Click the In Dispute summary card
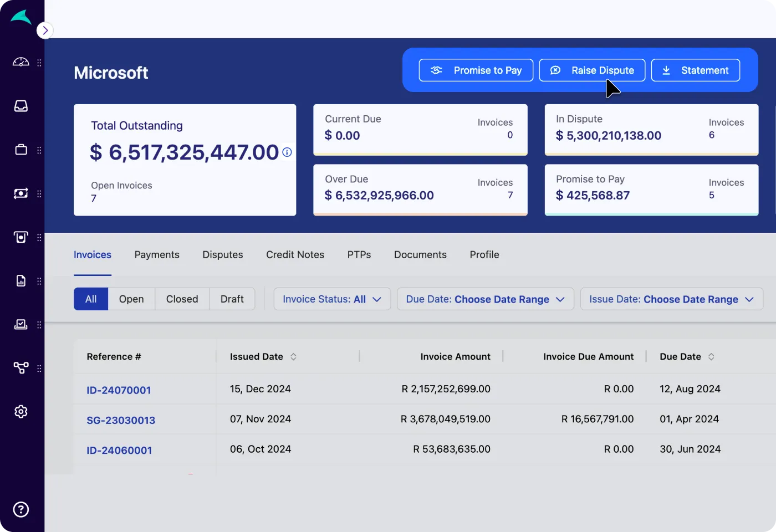 (x=651, y=130)
